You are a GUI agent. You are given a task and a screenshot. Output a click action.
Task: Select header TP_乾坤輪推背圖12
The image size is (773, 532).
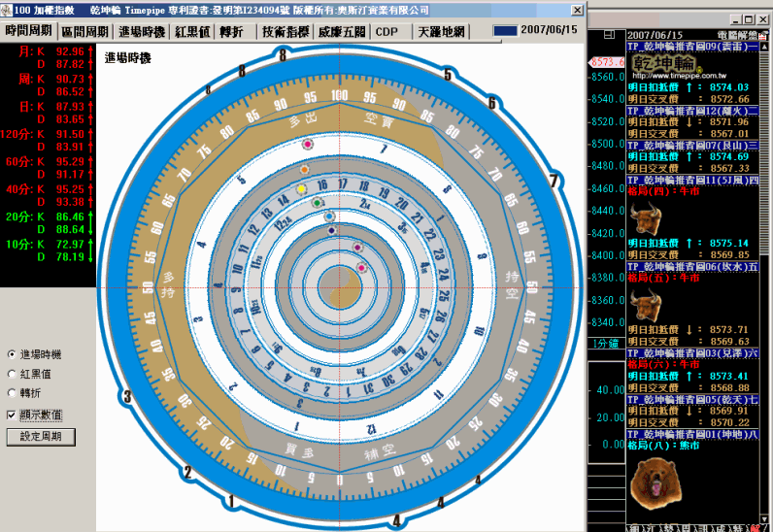tap(692, 111)
